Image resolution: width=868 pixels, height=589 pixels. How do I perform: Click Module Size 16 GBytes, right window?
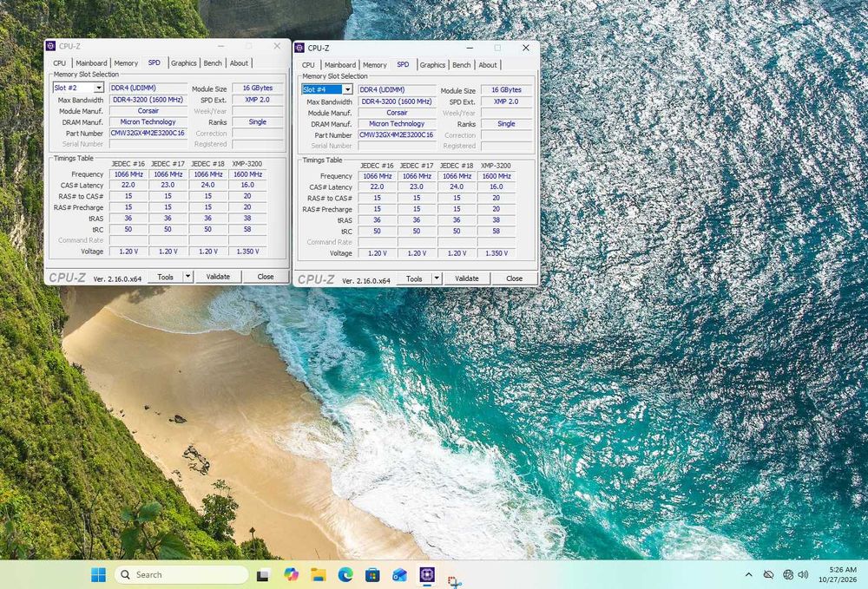[x=507, y=89]
